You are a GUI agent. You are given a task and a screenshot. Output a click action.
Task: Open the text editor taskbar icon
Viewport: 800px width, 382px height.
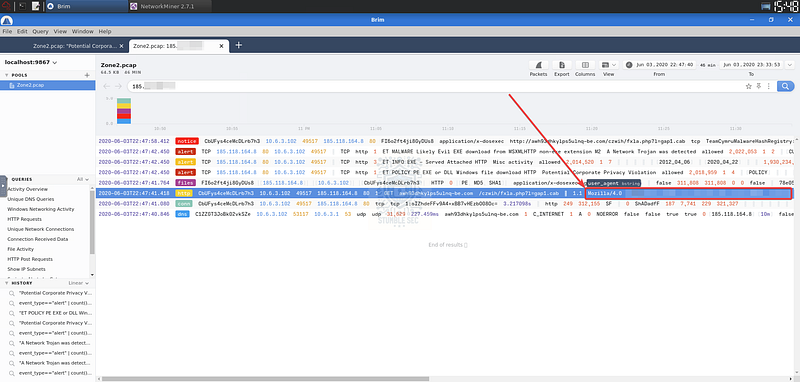click(36, 6)
